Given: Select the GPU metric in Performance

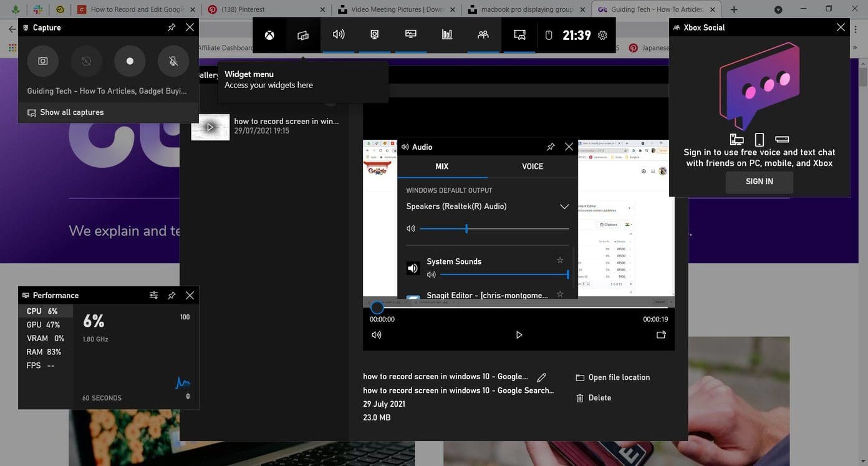Looking at the screenshot, I should [46, 325].
